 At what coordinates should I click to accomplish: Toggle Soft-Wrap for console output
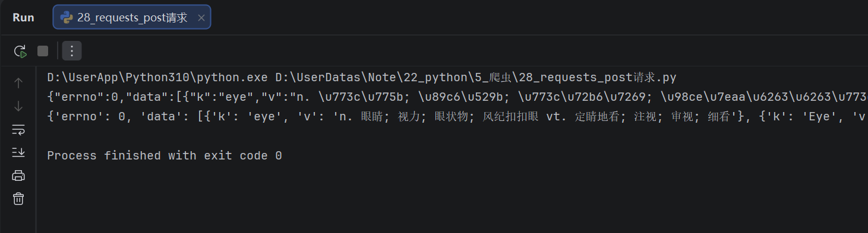point(18,129)
